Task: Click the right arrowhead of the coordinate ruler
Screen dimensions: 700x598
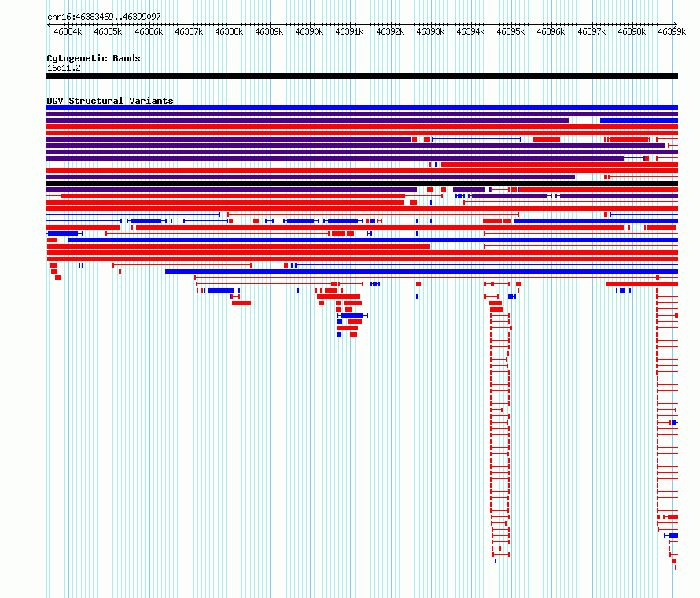Action: pos(676,24)
